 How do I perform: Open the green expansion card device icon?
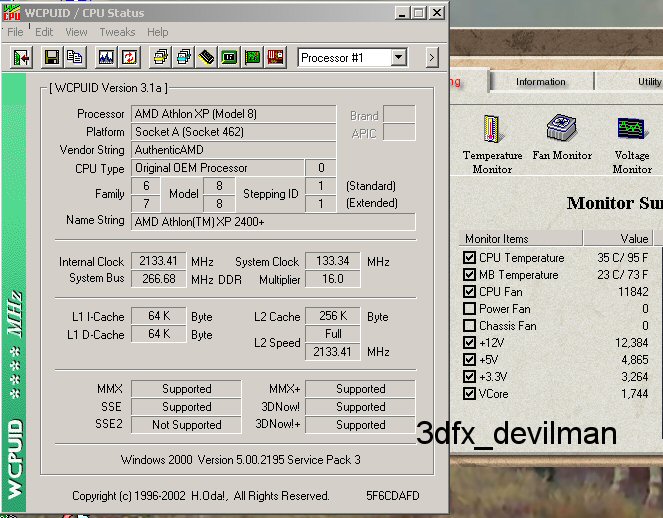click(252, 57)
